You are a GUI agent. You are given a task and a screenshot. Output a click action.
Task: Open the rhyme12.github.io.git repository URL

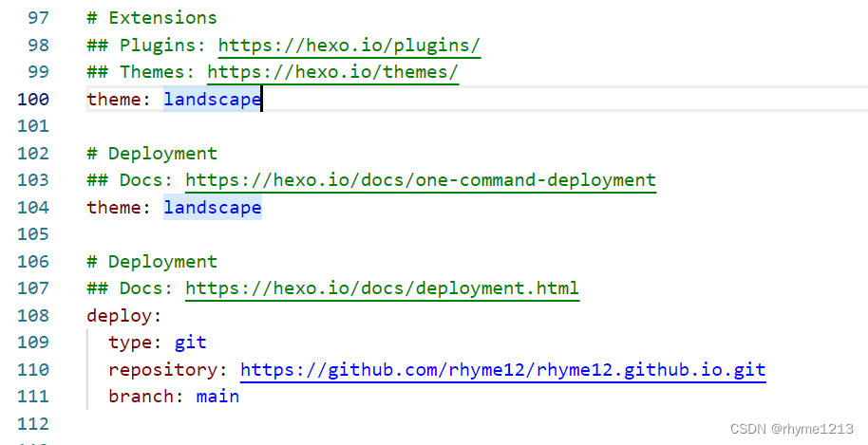pyautogui.click(x=503, y=370)
